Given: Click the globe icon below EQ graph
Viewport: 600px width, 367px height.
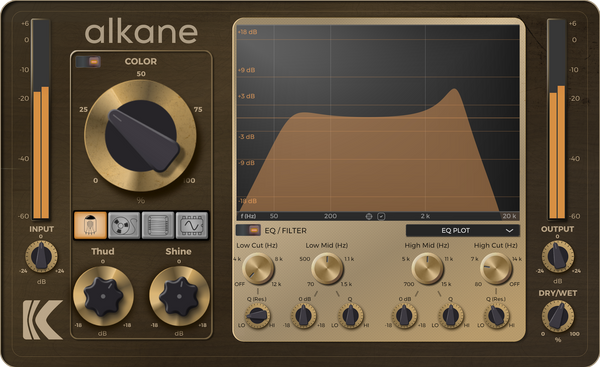Looking at the screenshot, I should click(x=369, y=216).
